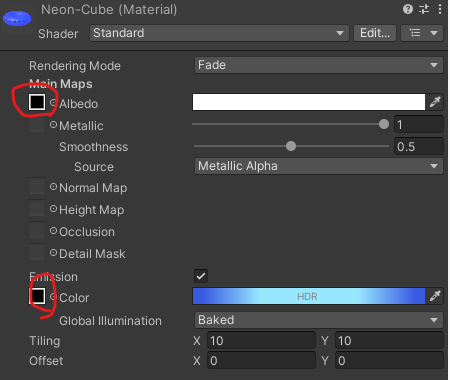The height and width of the screenshot is (380, 450).
Task: Click the Main Maps heading
Action: [x=61, y=84]
